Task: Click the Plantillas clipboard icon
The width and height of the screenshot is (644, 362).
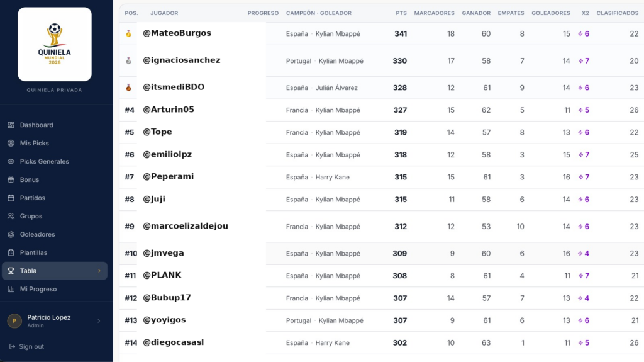Action: point(11,252)
